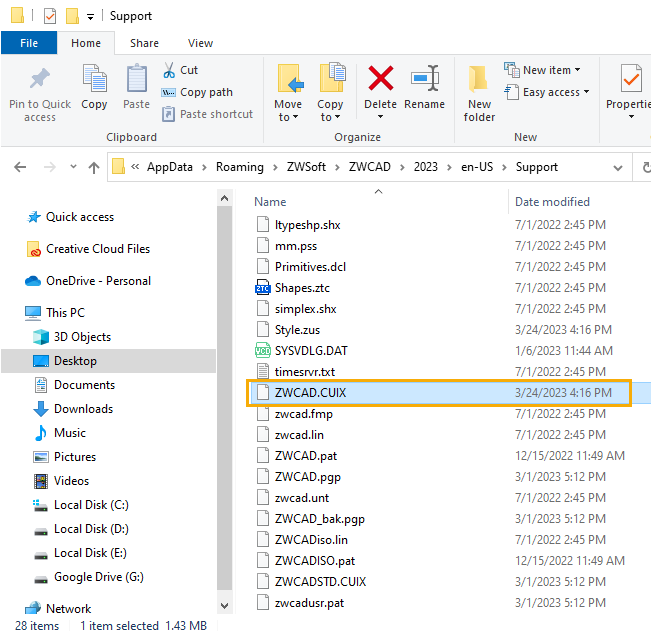Viewport: 651px width, 638px height.
Task: Expand the Properties dropdown arrow
Action: [631, 117]
